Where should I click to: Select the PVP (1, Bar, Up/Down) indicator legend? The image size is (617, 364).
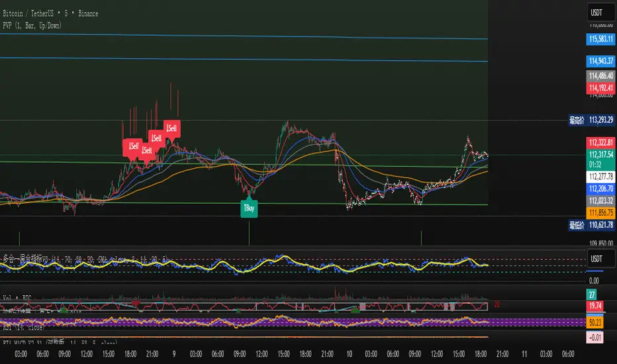(32, 26)
